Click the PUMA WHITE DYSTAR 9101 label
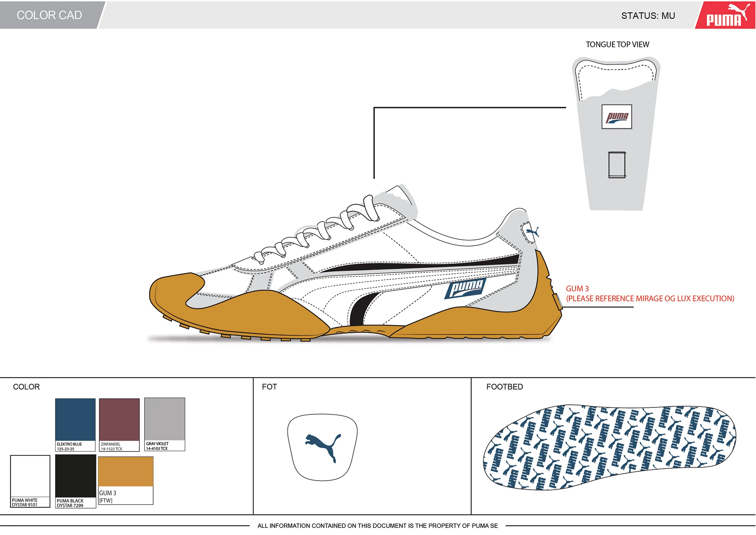Screen dimensions: 756x535 click(25, 502)
